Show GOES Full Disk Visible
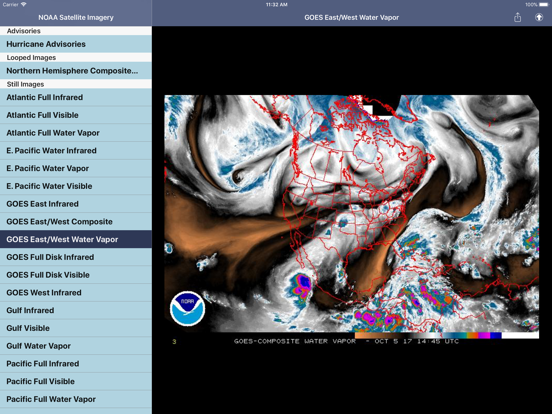552x414 pixels. click(76, 275)
